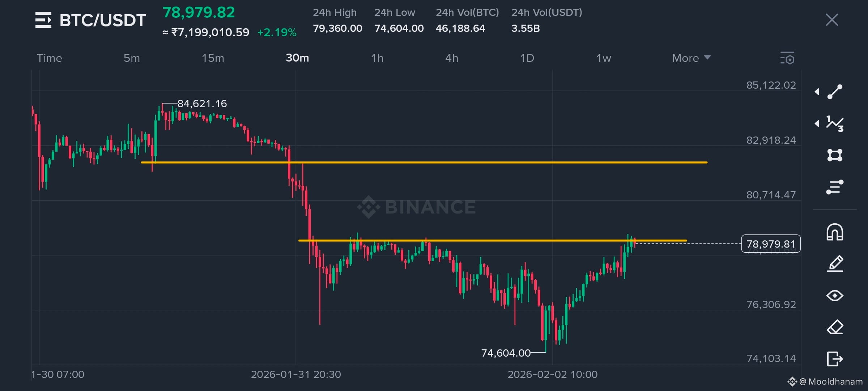Select the upper yellow horizontal line
This screenshot has height=391, width=868.
point(424,162)
